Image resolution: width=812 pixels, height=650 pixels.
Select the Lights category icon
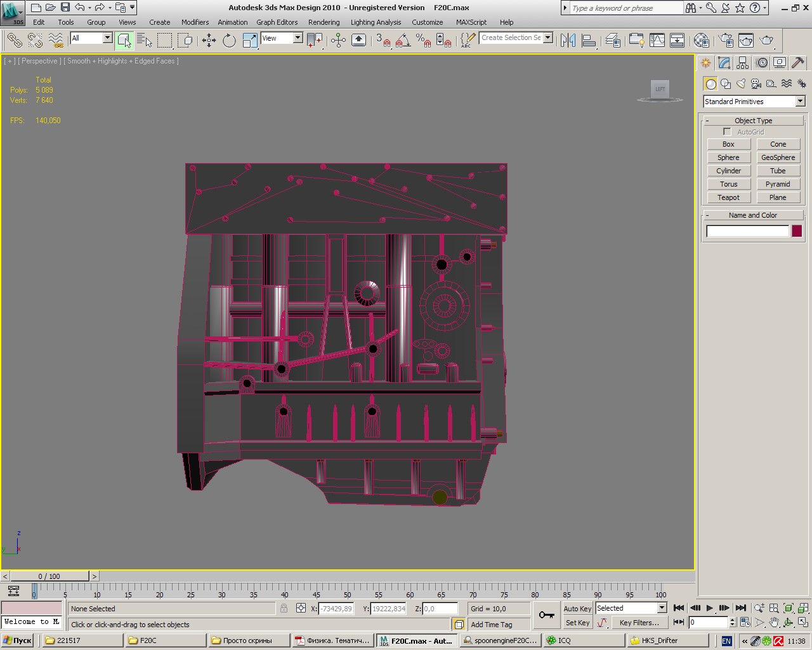click(741, 83)
